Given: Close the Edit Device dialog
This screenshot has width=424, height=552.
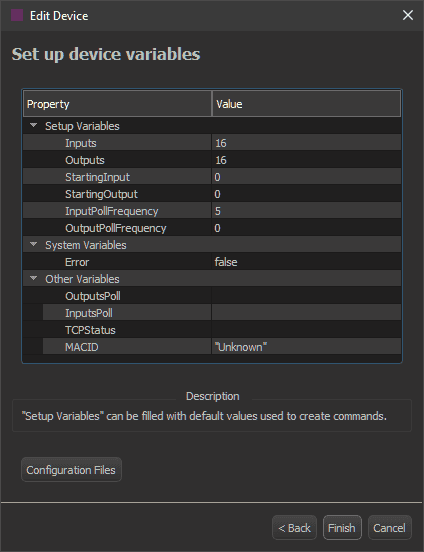Looking at the screenshot, I should coord(408,15).
